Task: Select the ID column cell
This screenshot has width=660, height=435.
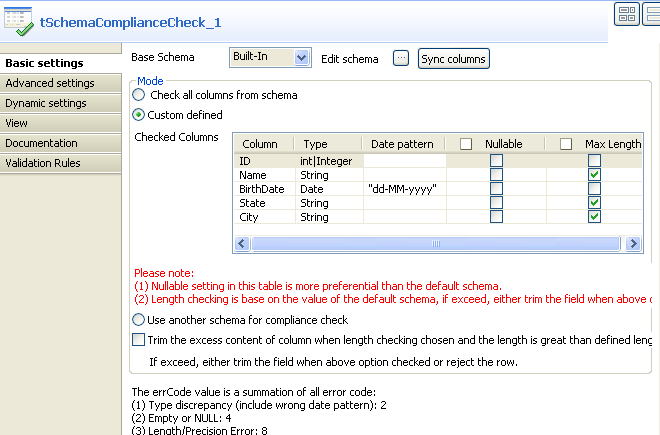Action: point(265,161)
